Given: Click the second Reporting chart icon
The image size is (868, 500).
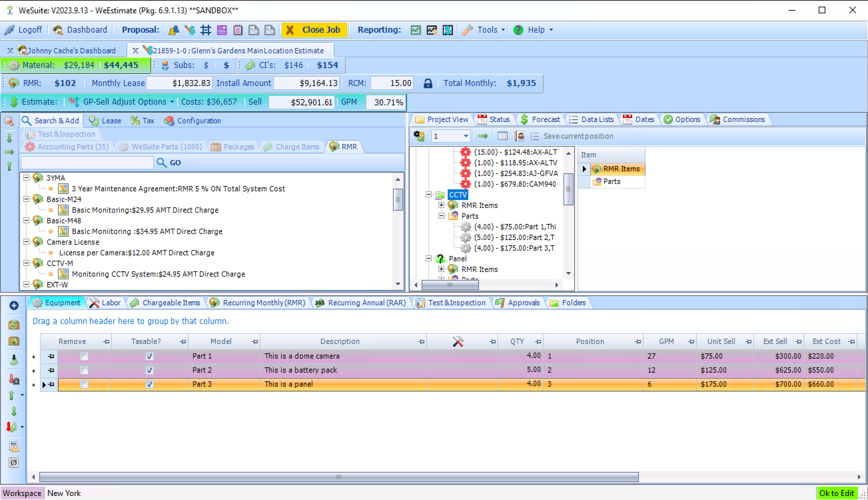Looking at the screenshot, I should 431,30.
